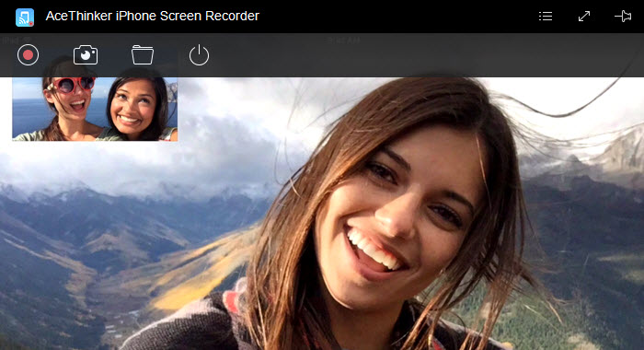Click the faint mirrored iPad clock in toolbar
The width and height of the screenshot is (644, 350).
(x=344, y=40)
